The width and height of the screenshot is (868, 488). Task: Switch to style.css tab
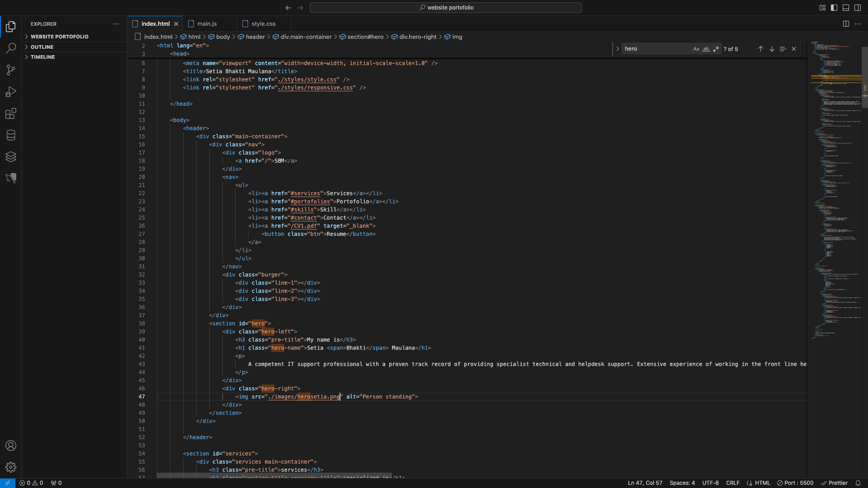[x=264, y=24]
